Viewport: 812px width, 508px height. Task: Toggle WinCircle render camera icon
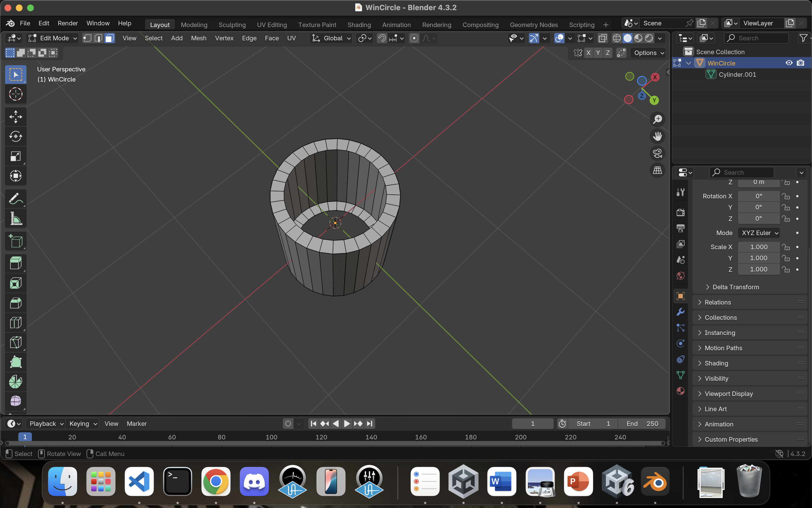click(x=801, y=63)
